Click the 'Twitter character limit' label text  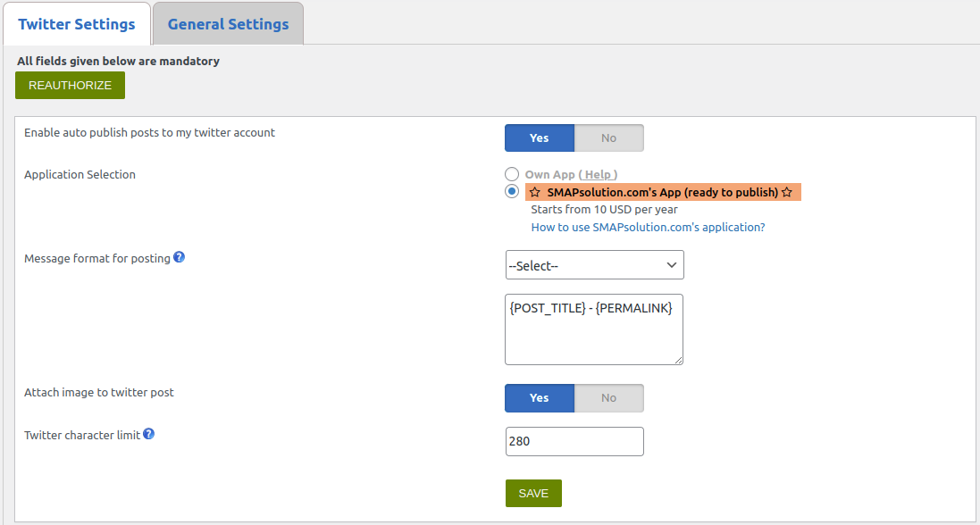pos(82,436)
